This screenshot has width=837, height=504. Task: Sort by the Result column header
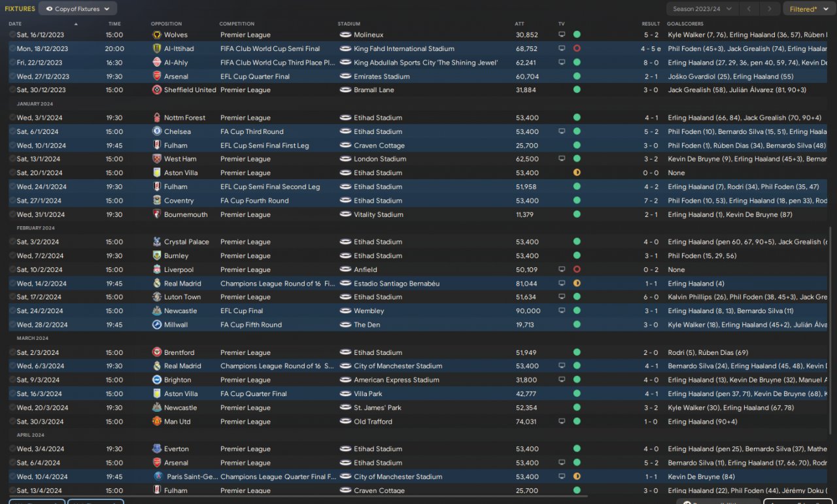pos(651,24)
